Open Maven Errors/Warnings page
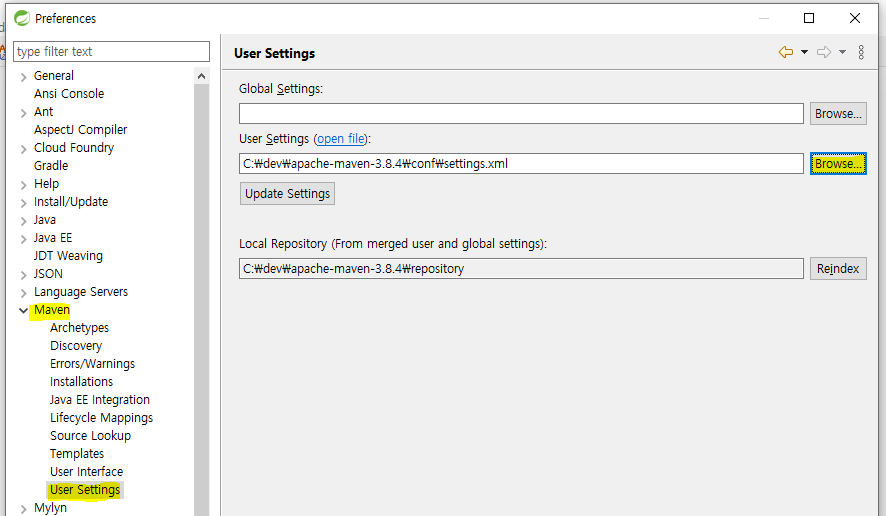 click(x=92, y=363)
